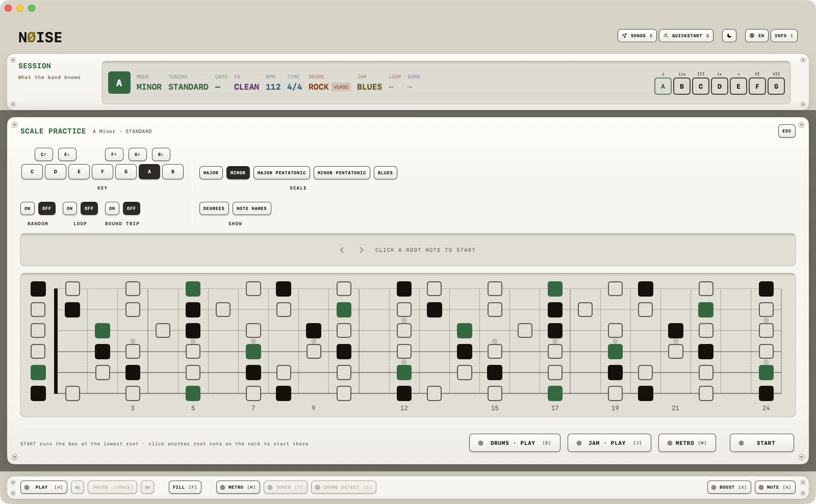
Task: Turn LOOP on
Action: point(70,208)
